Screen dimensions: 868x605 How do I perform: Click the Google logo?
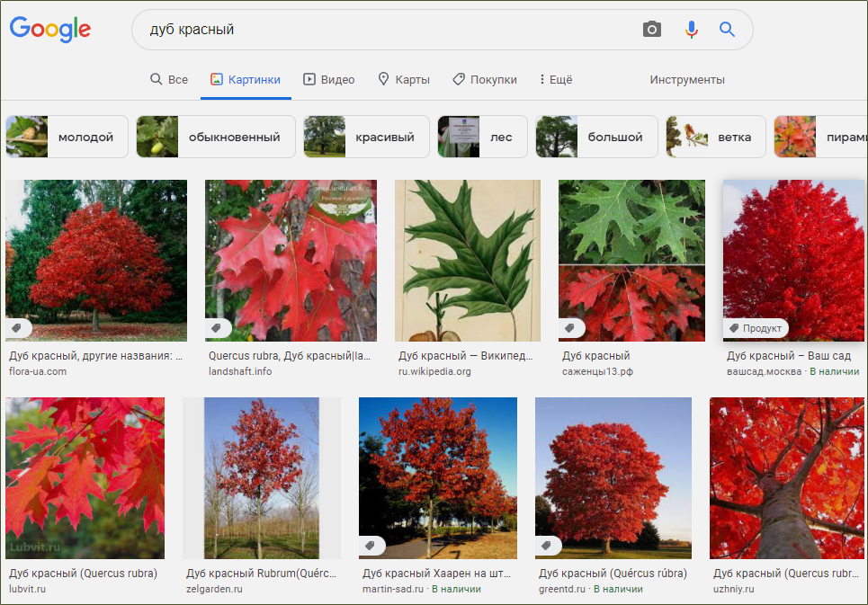[50, 29]
